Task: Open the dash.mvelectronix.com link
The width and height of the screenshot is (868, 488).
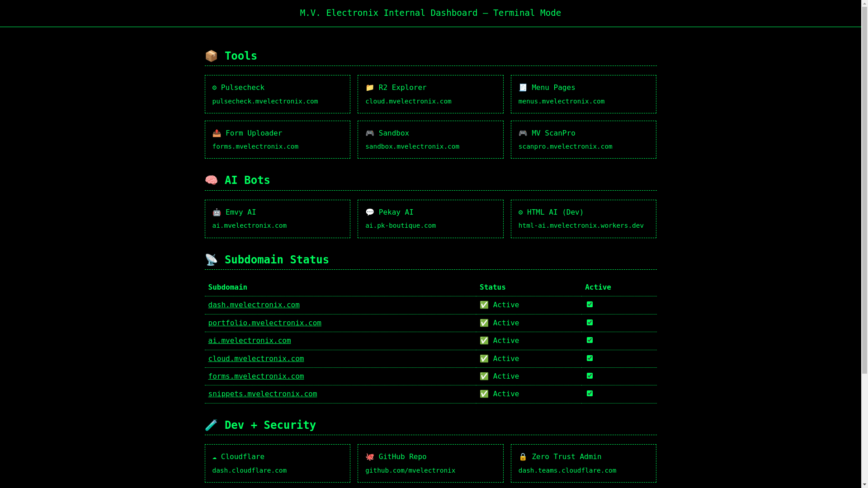Action: tap(254, 305)
